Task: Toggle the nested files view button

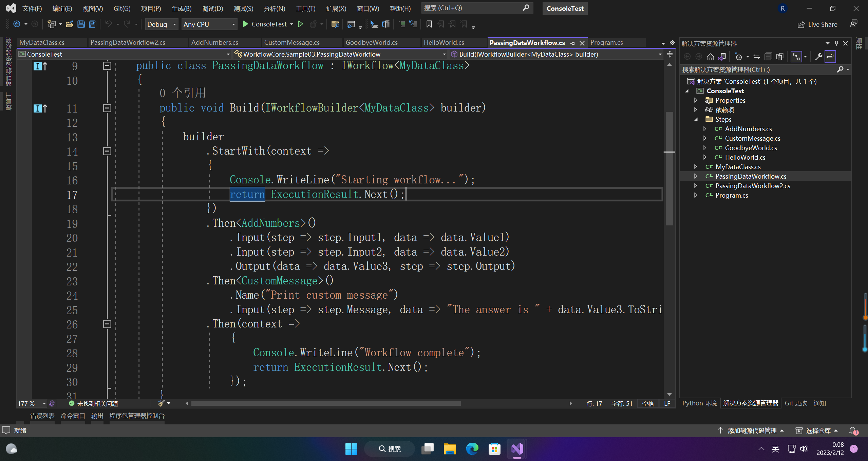Action: 796,57
